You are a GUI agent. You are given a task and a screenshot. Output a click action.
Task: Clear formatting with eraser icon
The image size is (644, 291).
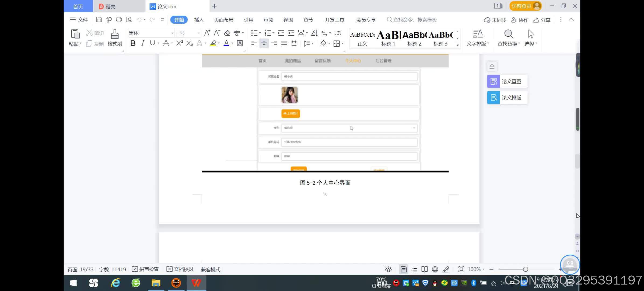(227, 33)
